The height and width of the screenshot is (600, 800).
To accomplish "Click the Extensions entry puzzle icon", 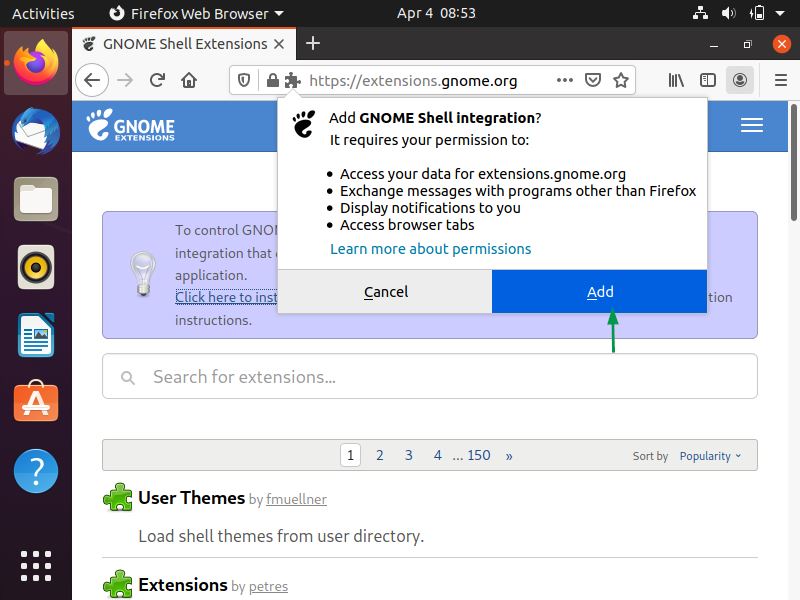I will (x=118, y=584).
